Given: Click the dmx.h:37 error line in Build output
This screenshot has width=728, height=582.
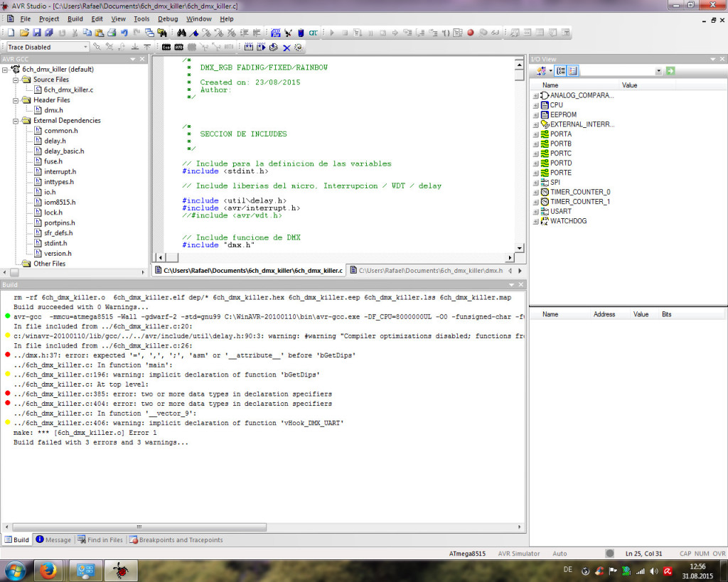Looking at the screenshot, I should pyautogui.click(x=184, y=355).
